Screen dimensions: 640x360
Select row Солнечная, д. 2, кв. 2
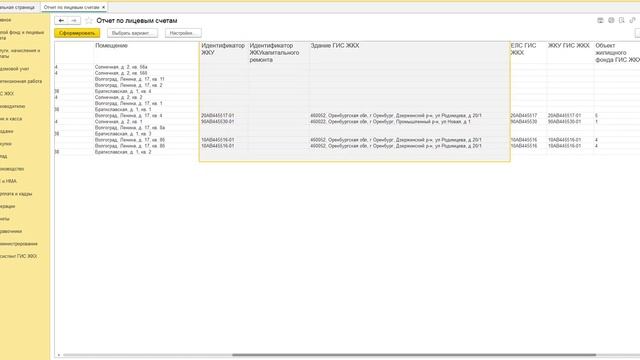coord(118,98)
